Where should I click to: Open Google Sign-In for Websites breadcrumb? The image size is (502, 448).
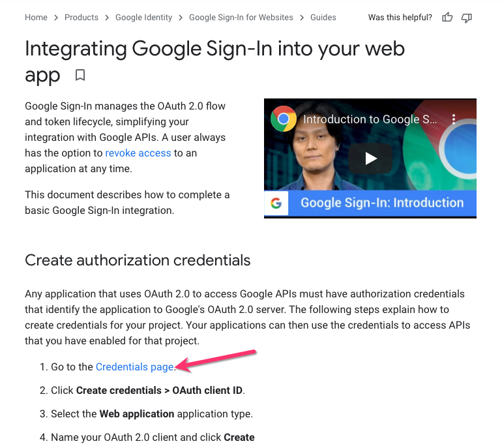[x=241, y=18]
